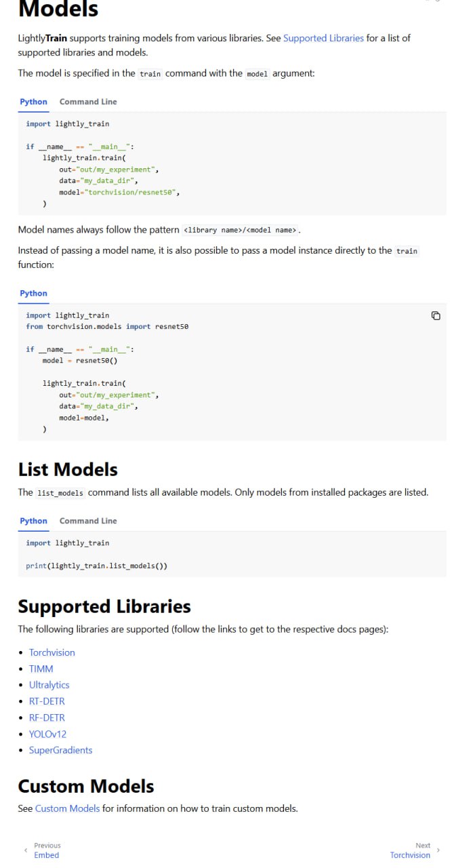The image size is (454, 868).
Task: Select Python tab above resnet50 import example
Action: [x=33, y=294]
